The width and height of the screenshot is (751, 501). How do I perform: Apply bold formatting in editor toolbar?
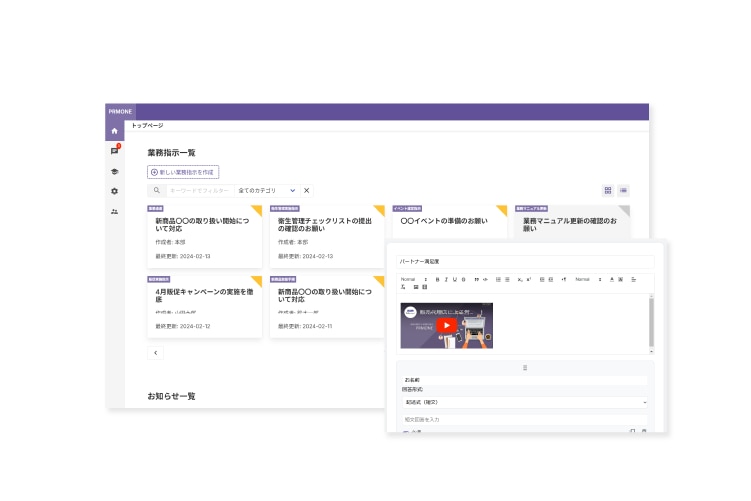click(437, 279)
